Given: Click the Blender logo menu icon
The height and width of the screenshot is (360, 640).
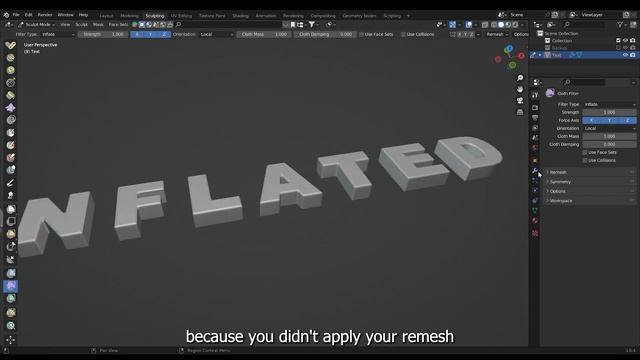Looking at the screenshot, I should point(6,15).
